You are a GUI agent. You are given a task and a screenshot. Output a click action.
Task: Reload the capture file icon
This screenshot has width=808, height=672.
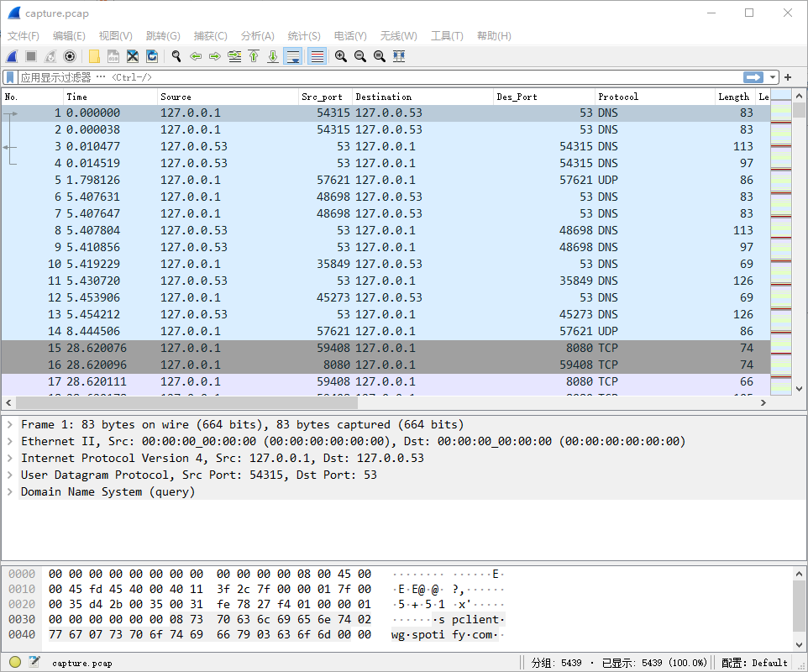[152, 56]
